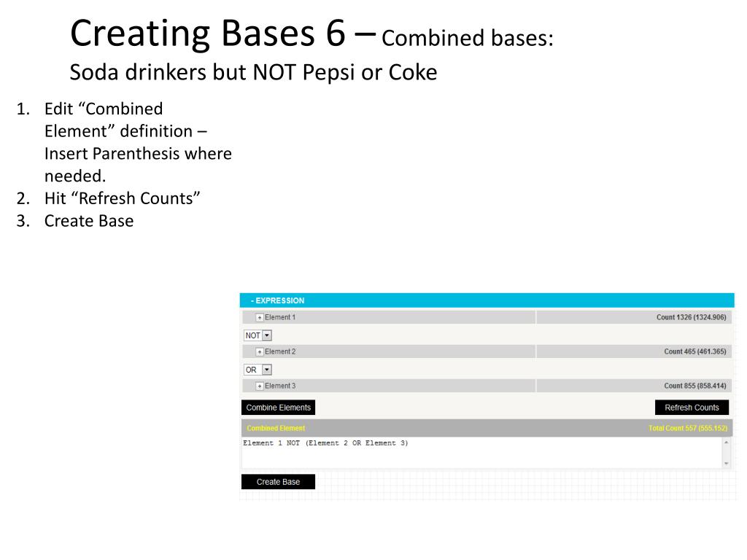This screenshot has height=560, width=747.
Task: Select the Element 1 row label
Action: pos(280,318)
